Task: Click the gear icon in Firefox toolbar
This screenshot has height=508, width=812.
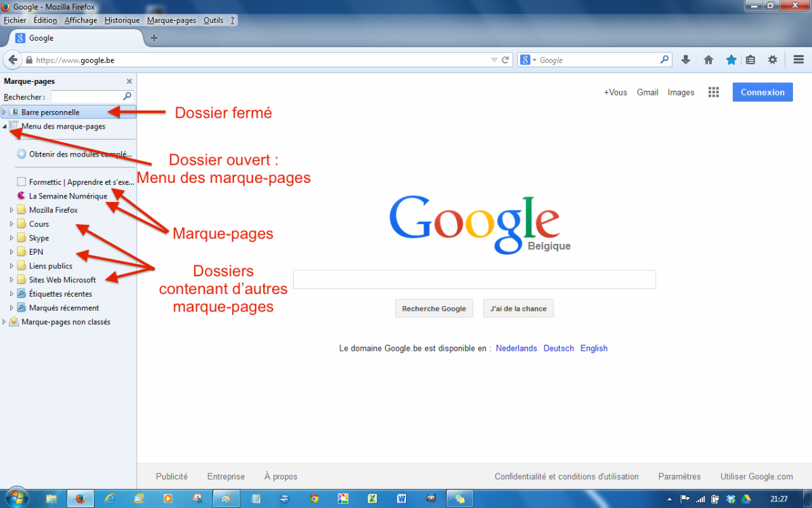Action: [x=773, y=60]
